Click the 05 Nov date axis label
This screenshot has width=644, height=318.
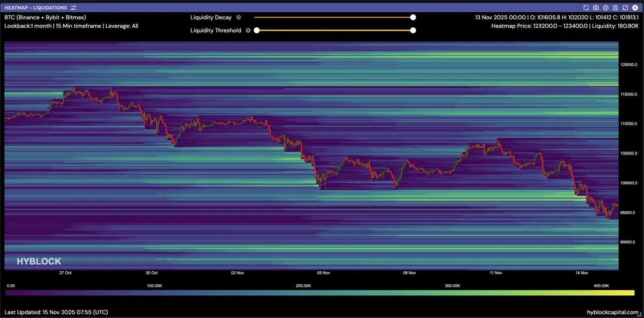click(x=323, y=273)
